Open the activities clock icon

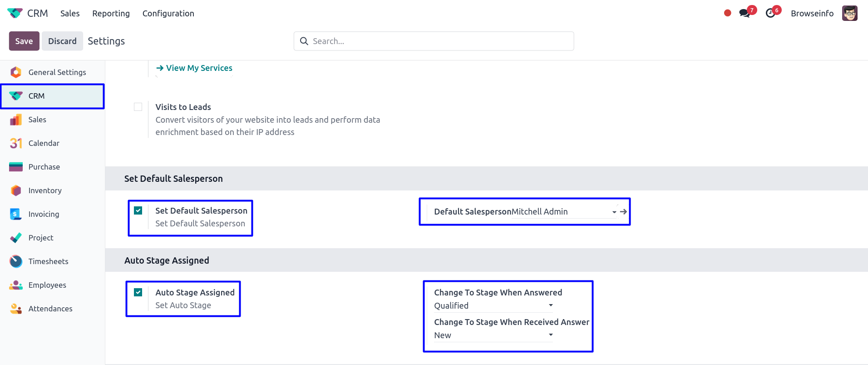coord(770,13)
